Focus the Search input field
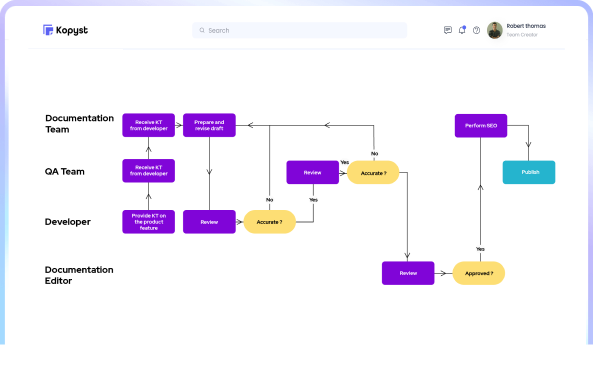 [300, 30]
